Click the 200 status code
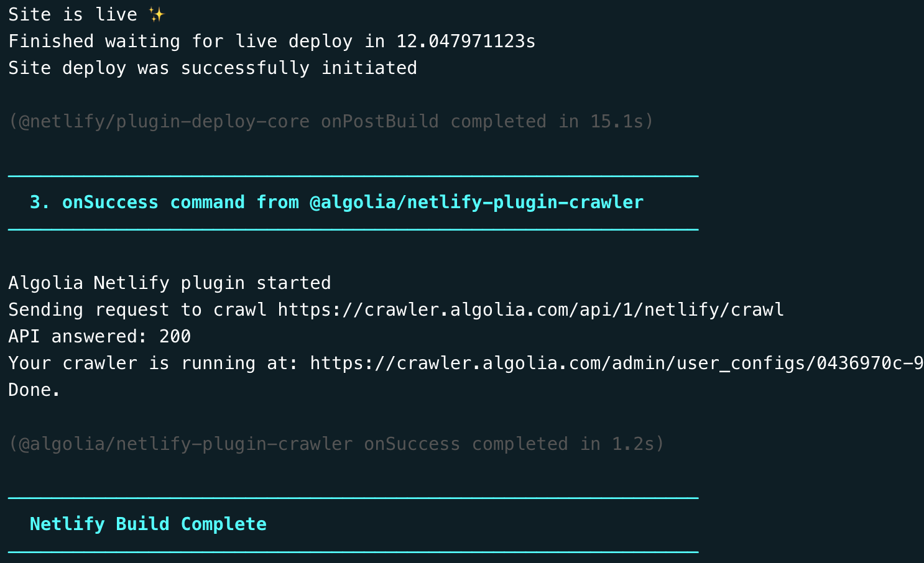This screenshot has width=924, height=563. [x=175, y=336]
